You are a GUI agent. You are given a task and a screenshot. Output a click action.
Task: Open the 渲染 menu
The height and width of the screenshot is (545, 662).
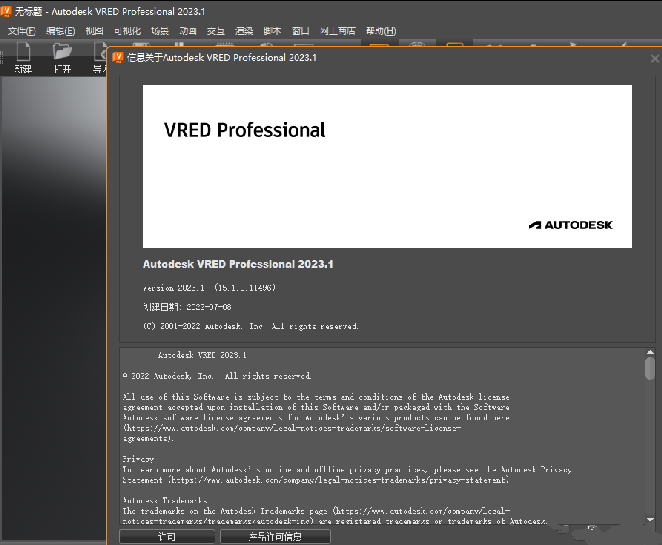(x=244, y=31)
